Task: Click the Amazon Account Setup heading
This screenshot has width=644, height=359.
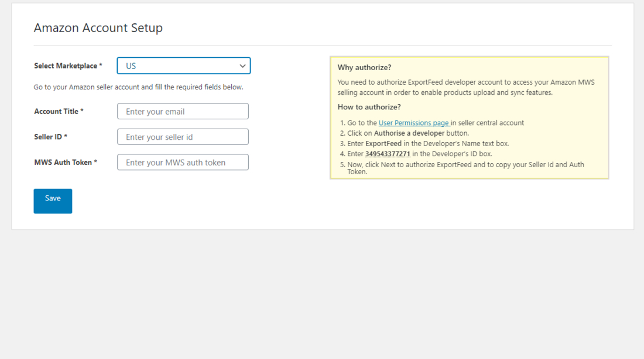Action: 98,28
